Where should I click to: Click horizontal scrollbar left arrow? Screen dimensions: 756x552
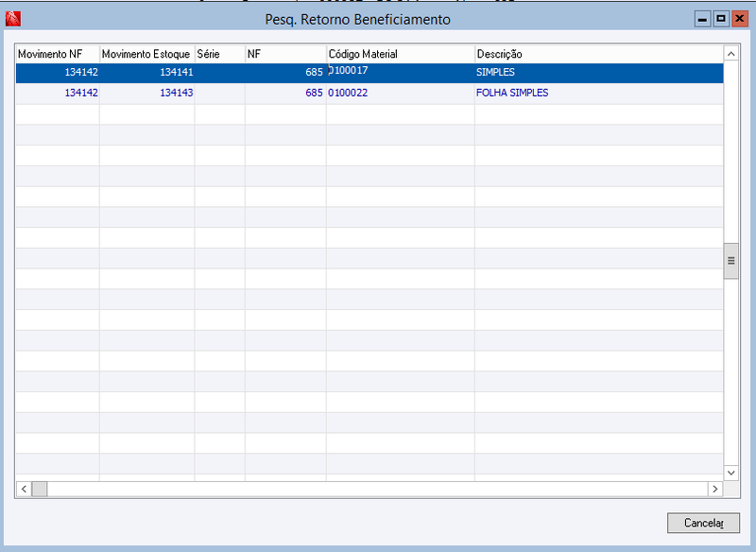point(24,489)
